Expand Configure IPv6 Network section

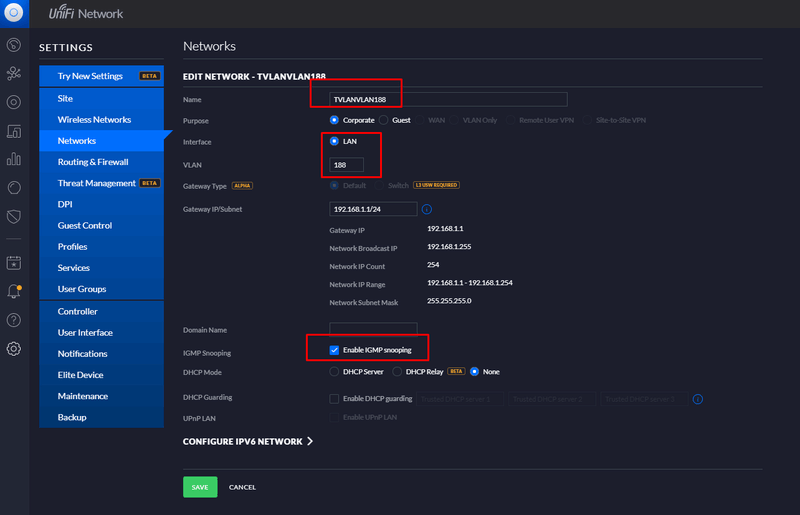click(248, 442)
